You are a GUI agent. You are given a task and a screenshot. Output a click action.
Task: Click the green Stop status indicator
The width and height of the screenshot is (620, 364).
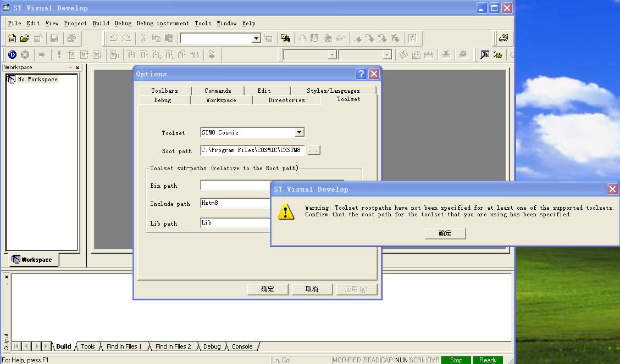[x=456, y=360]
